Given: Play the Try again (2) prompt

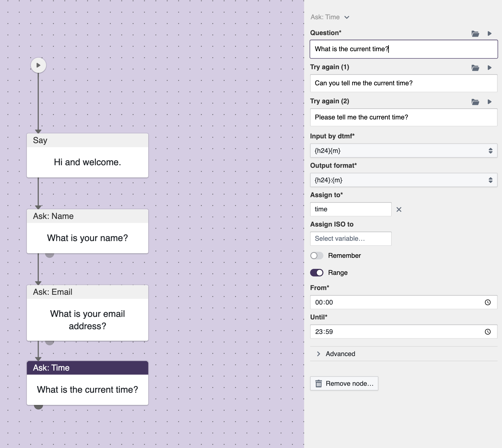Looking at the screenshot, I should (489, 102).
